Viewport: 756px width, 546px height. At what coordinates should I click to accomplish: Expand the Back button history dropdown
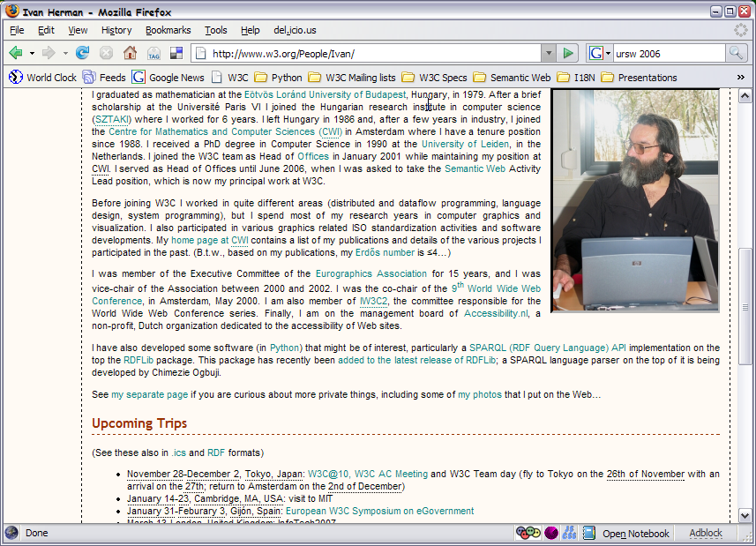tap(33, 52)
